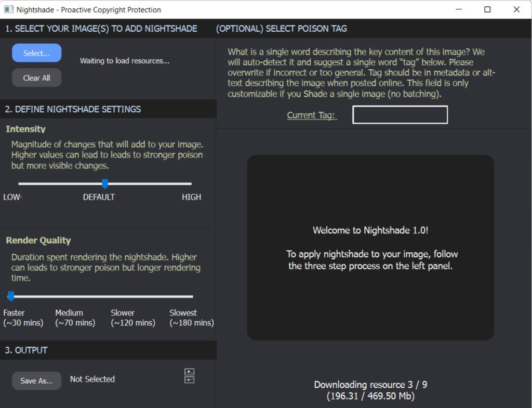
Task: Click the Render Quality section heading
Action: 38,240
